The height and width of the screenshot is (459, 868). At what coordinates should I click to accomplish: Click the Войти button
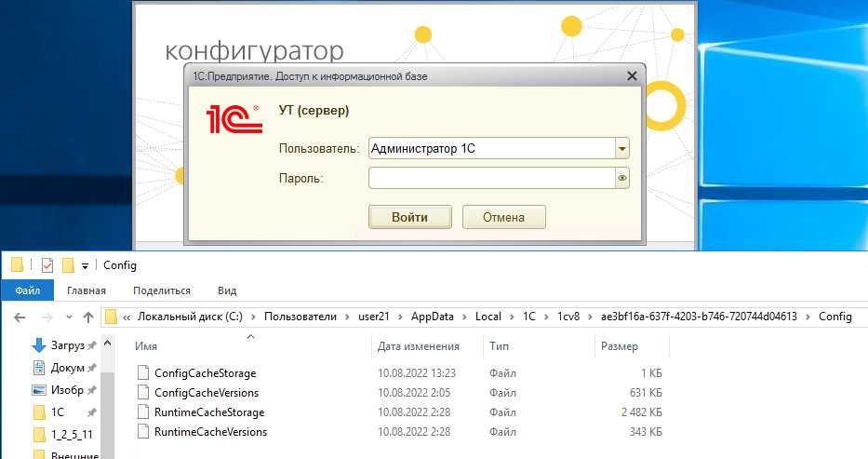[409, 217]
